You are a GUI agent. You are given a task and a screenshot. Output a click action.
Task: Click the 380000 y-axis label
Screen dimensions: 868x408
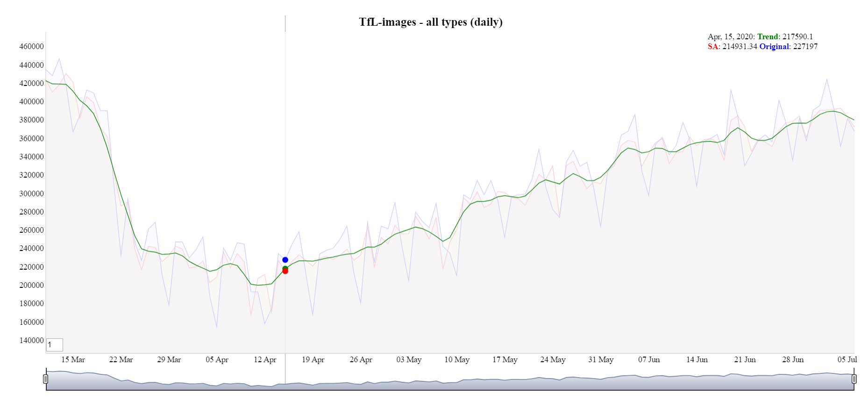(31, 120)
